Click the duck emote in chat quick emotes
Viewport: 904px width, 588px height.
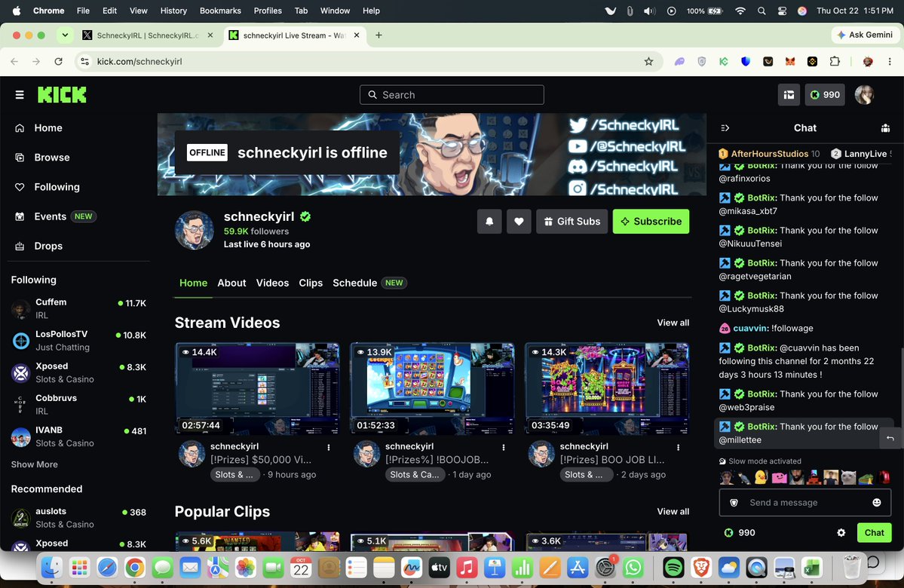click(761, 476)
